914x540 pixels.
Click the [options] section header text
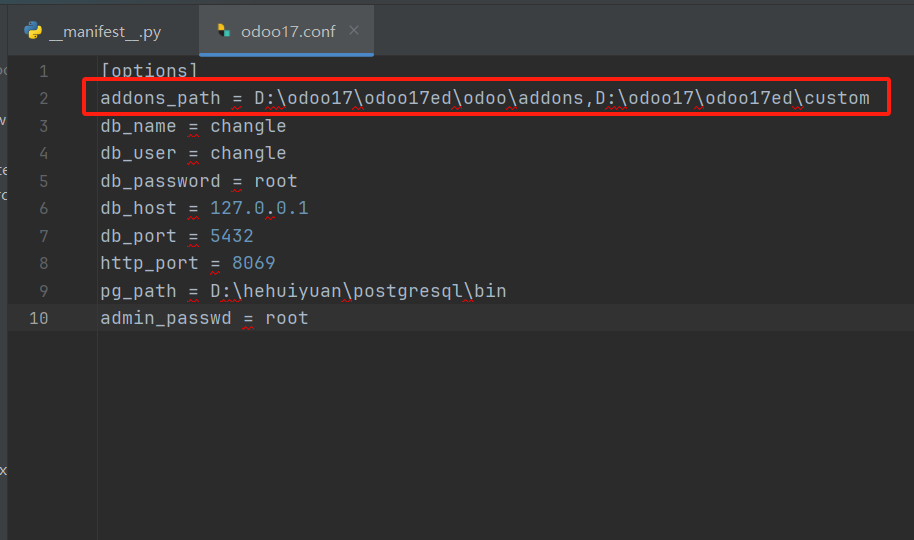(149, 71)
